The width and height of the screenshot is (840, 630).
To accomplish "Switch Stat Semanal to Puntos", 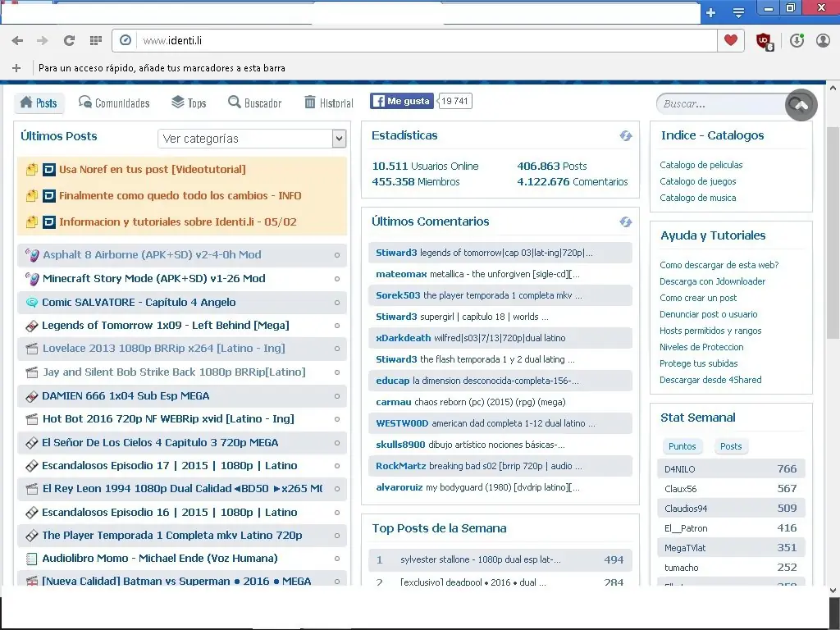I will point(682,446).
